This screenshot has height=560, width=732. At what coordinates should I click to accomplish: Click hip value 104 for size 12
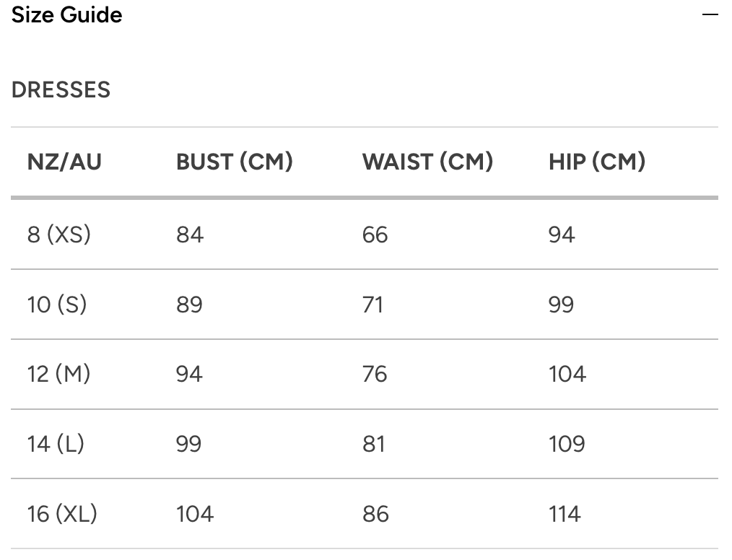coord(567,374)
